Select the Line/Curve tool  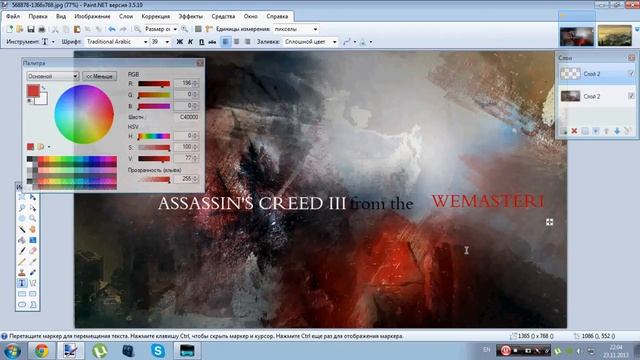33,283
